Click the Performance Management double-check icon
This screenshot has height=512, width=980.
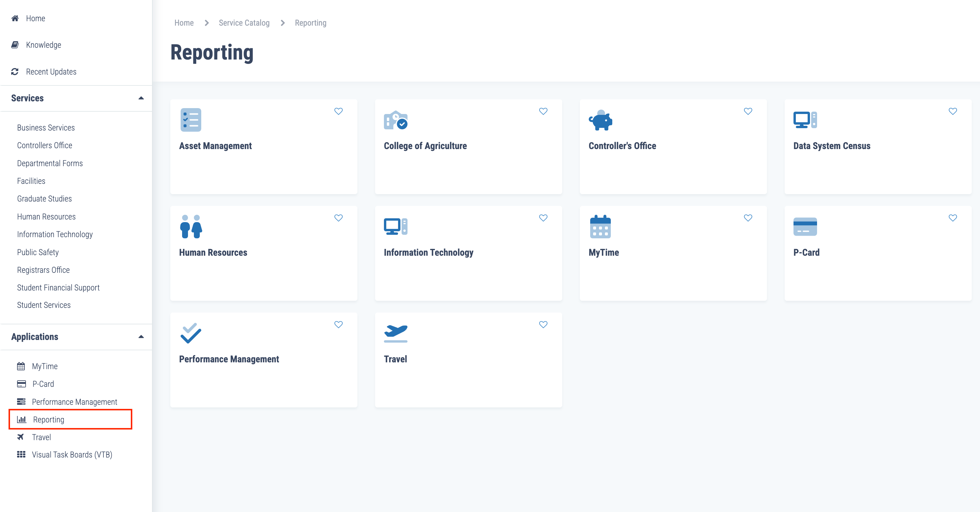191,333
